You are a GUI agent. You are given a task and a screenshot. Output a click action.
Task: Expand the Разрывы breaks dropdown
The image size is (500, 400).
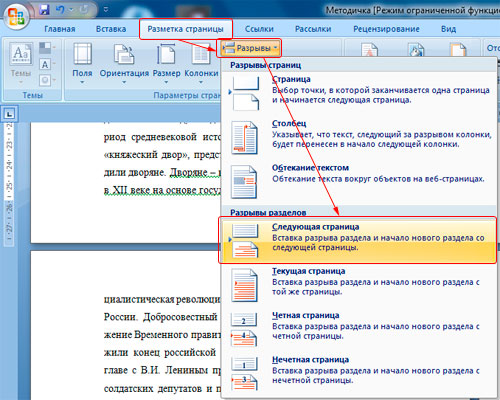(x=250, y=48)
